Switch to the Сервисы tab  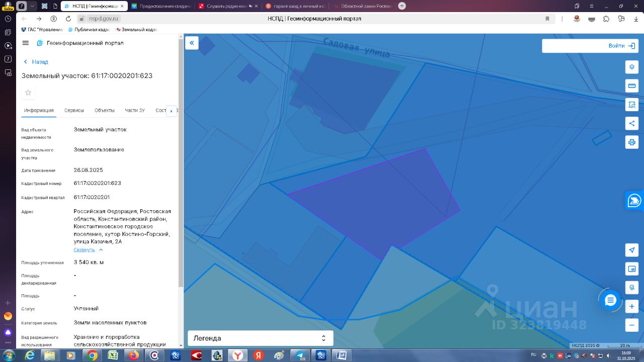74,111
